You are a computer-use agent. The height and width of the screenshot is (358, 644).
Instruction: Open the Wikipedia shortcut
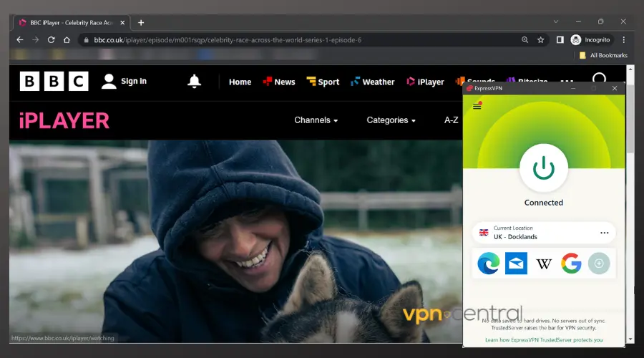coord(544,263)
